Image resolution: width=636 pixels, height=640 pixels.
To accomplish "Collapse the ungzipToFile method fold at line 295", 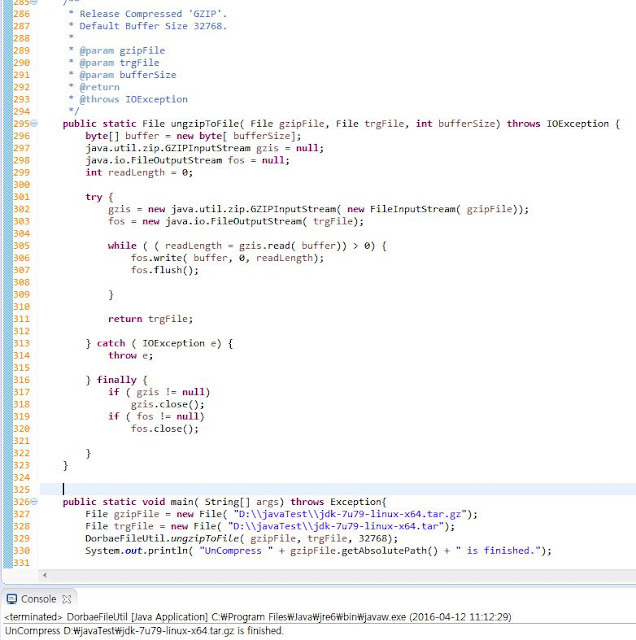I will click(x=34, y=123).
